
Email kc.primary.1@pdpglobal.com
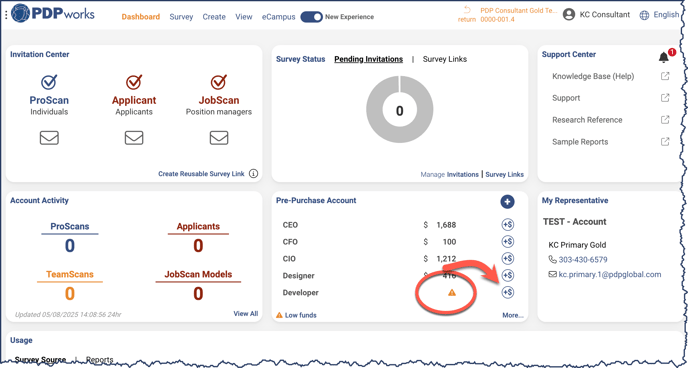coord(609,275)
